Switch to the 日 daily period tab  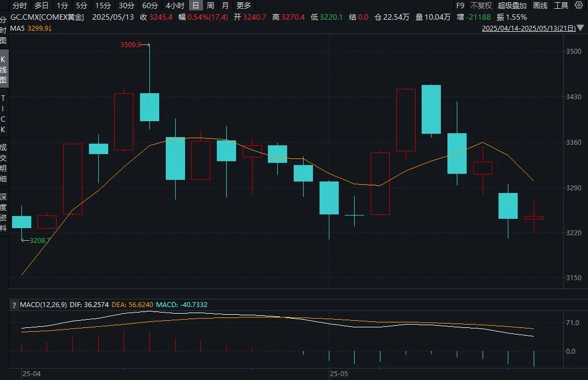195,5
